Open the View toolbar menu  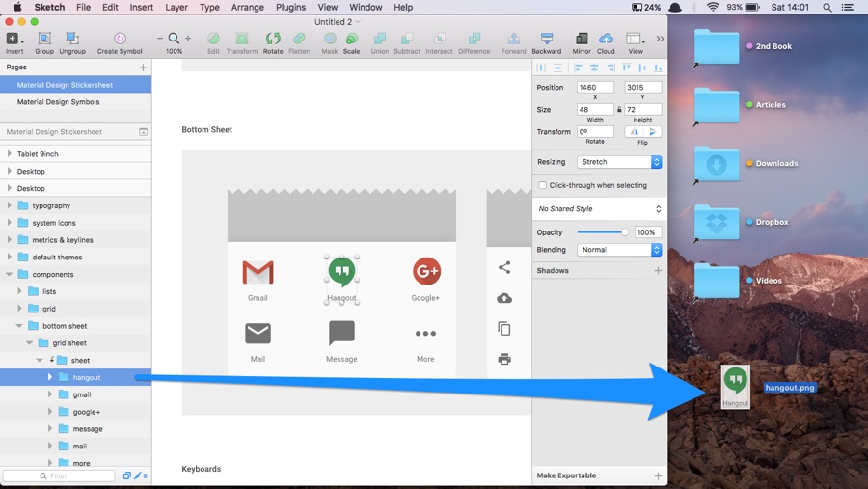coord(636,42)
